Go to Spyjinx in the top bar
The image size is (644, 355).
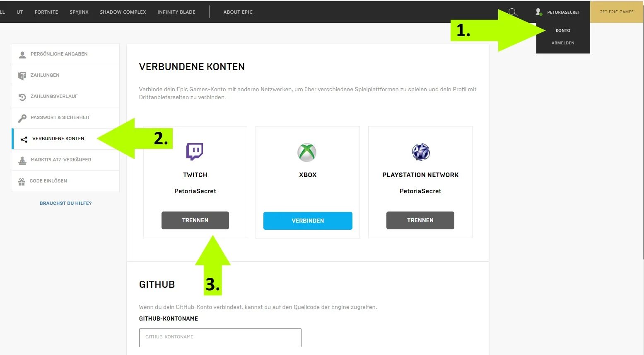(x=79, y=12)
